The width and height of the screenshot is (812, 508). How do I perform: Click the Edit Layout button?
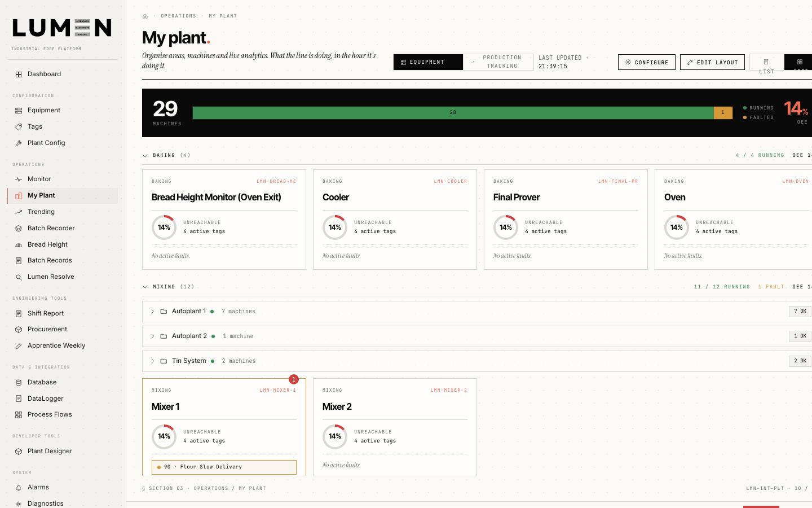tap(712, 62)
